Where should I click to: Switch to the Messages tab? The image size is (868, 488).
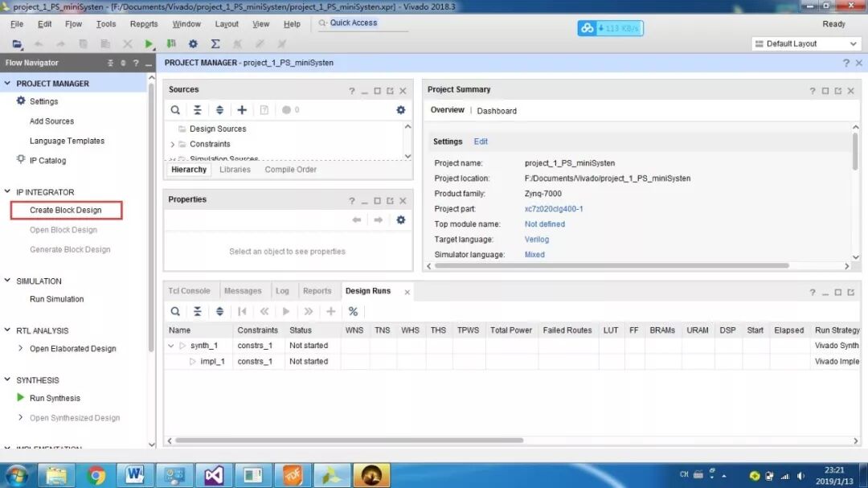tap(243, 291)
